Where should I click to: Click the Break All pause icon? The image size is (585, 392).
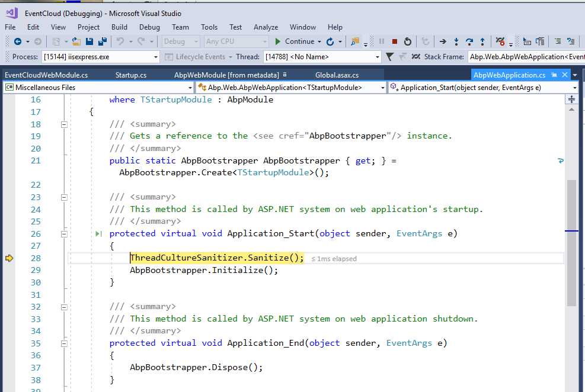382,41
